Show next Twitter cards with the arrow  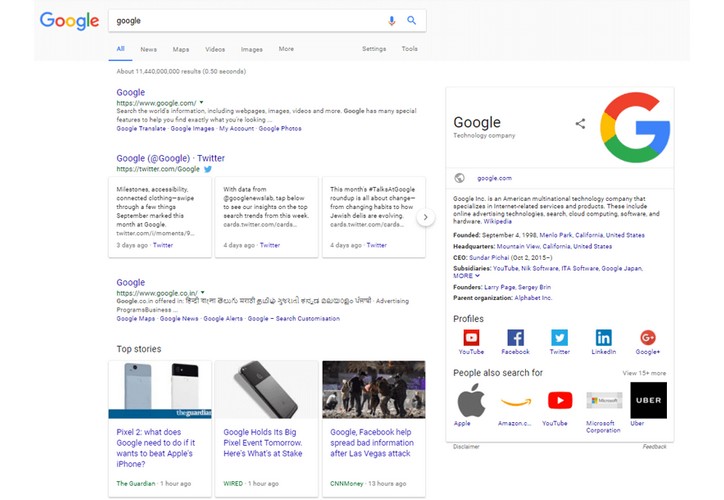[x=425, y=217]
